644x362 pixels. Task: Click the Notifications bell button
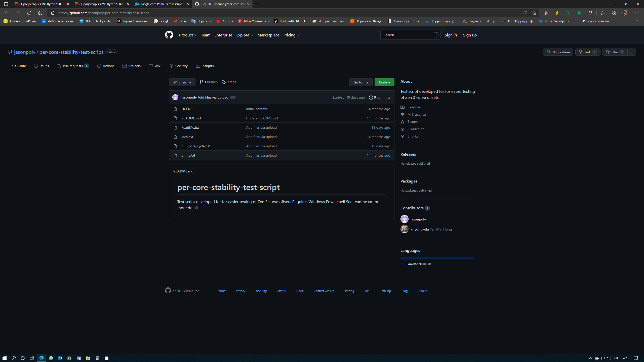coord(558,52)
